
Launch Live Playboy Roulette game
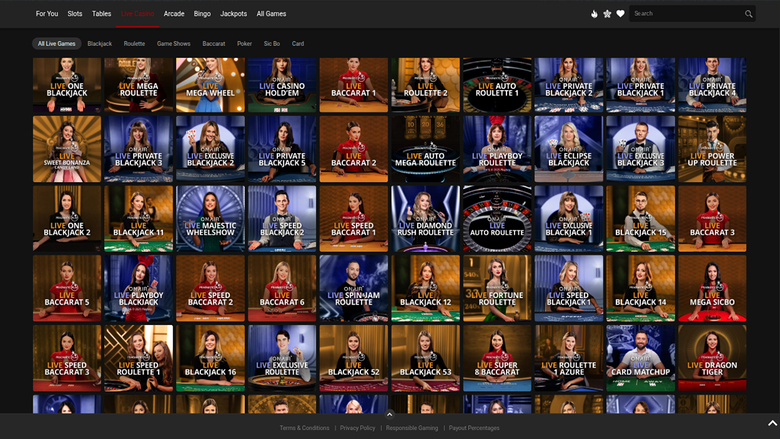click(497, 149)
